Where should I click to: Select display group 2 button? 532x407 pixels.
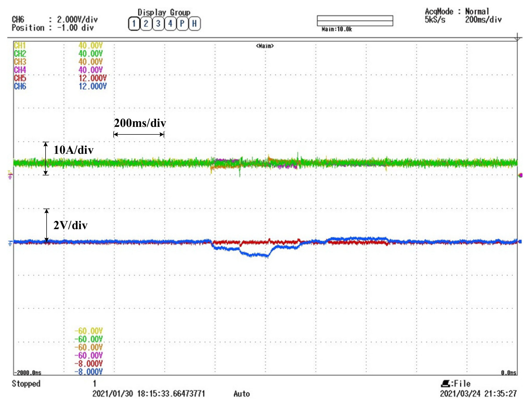146,24
